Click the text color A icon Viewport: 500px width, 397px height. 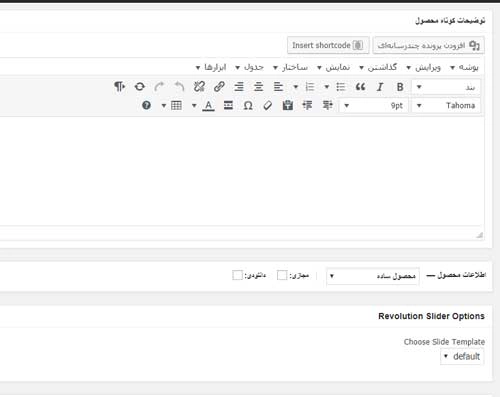[x=208, y=106]
